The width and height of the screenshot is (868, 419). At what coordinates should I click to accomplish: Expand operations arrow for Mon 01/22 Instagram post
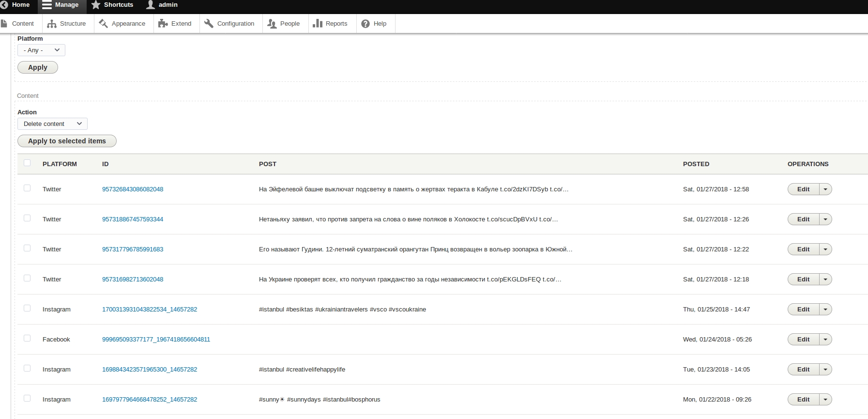(825, 400)
